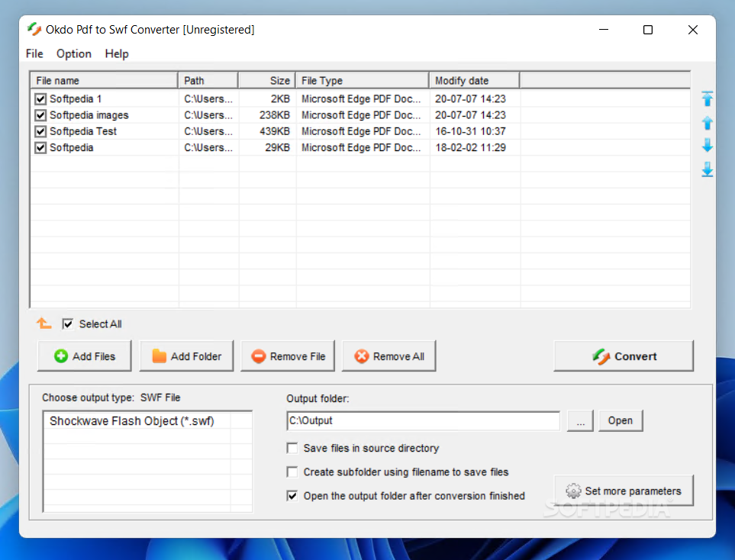Click the Add Files button
The width and height of the screenshot is (735, 560).
click(85, 356)
